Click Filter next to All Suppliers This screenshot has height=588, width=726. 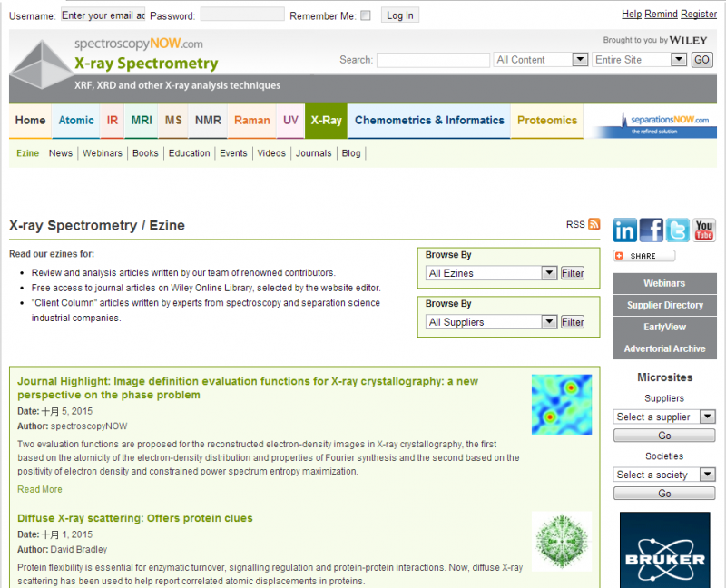[x=573, y=322]
